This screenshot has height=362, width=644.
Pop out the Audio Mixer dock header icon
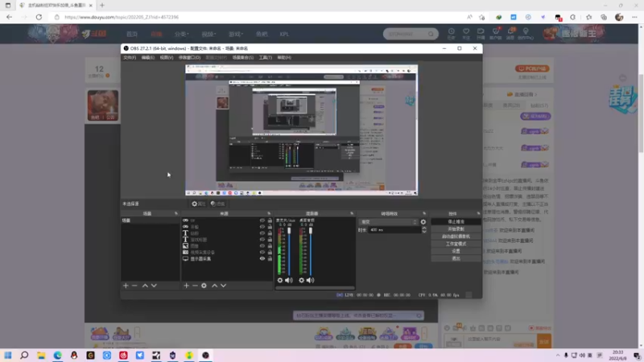(x=352, y=213)
